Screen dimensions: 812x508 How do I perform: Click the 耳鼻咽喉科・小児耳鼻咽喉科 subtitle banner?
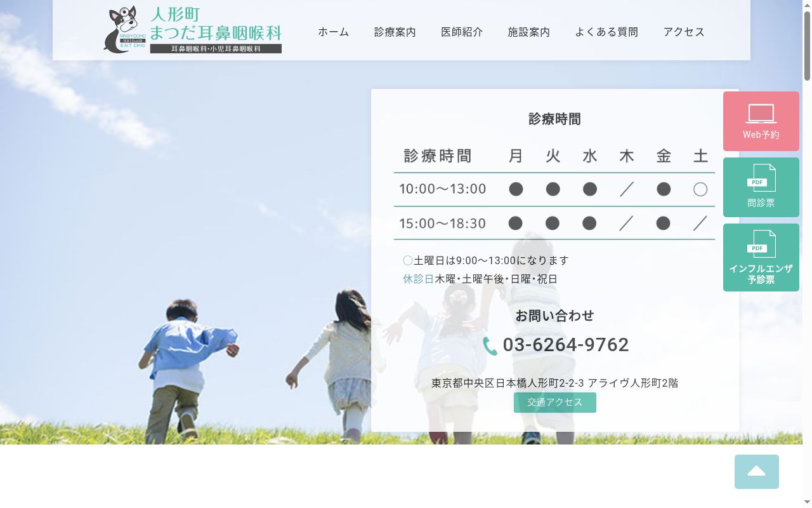pyautogui.click(x=216, y=49)
